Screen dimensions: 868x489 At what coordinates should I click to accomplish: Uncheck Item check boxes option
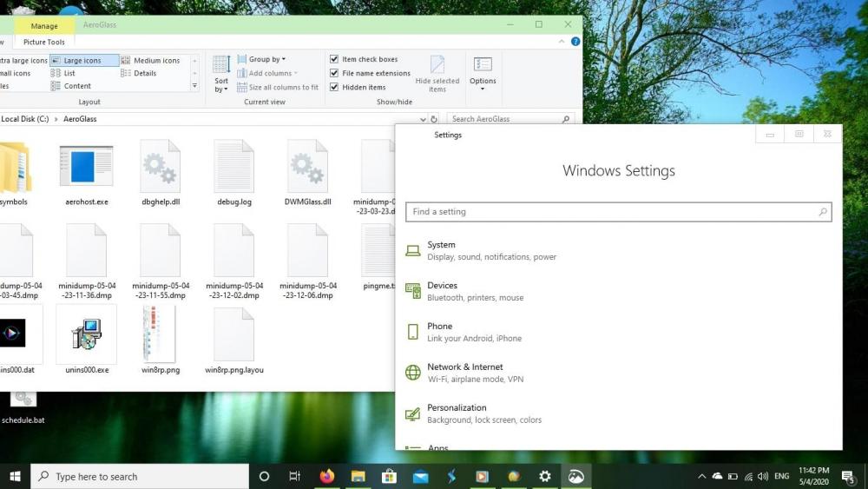334,59
